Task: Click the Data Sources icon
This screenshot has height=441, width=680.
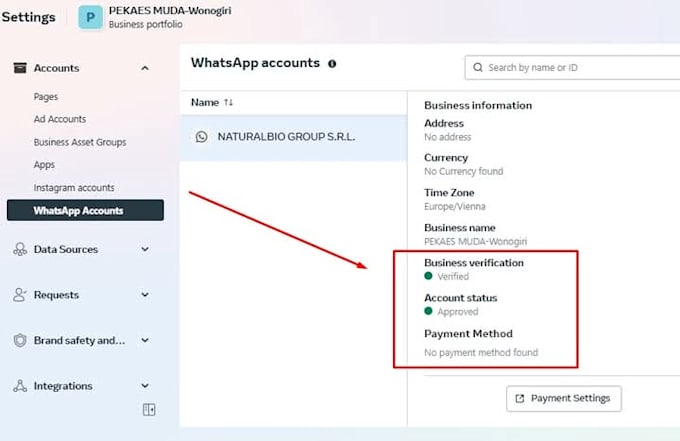Action: 20,249
